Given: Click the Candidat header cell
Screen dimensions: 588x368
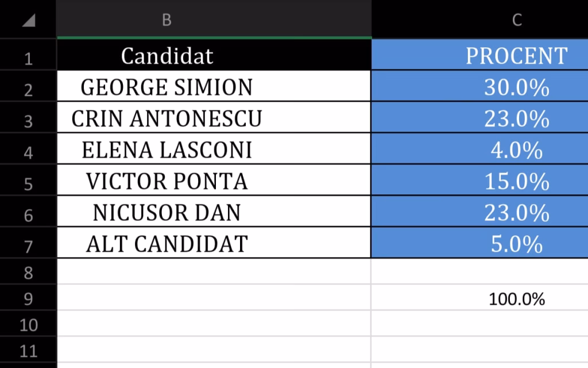Looking at the screenshot, I should [167, 56].
